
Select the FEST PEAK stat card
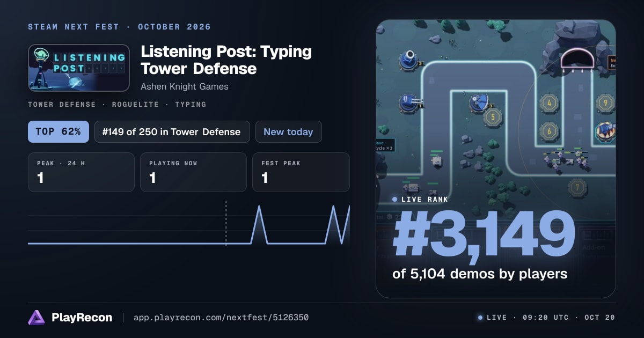301,172
